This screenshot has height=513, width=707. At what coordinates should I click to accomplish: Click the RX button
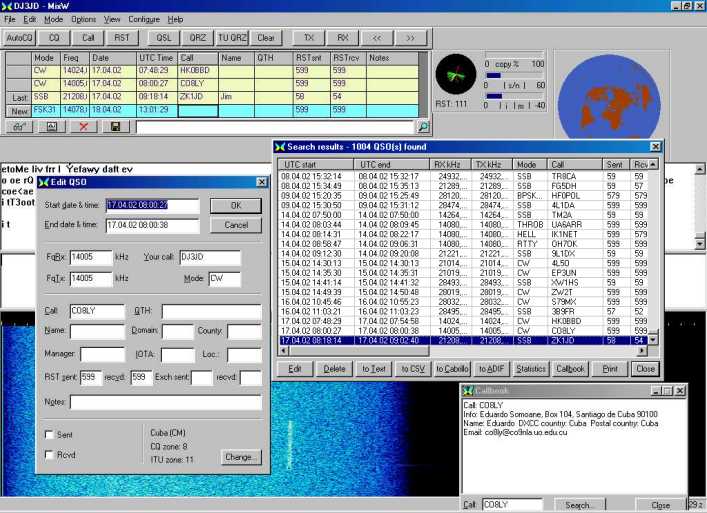(x=343, y=38)
